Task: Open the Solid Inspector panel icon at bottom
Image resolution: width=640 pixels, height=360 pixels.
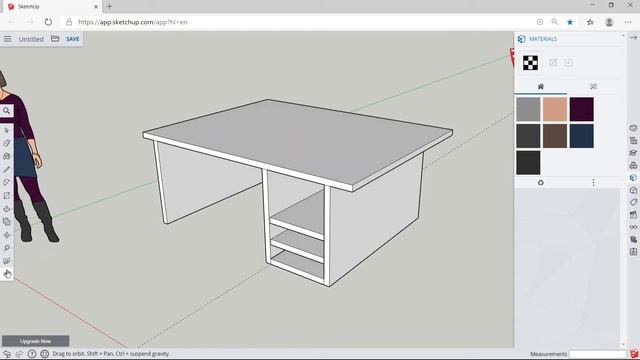Action: click(633, 251)
